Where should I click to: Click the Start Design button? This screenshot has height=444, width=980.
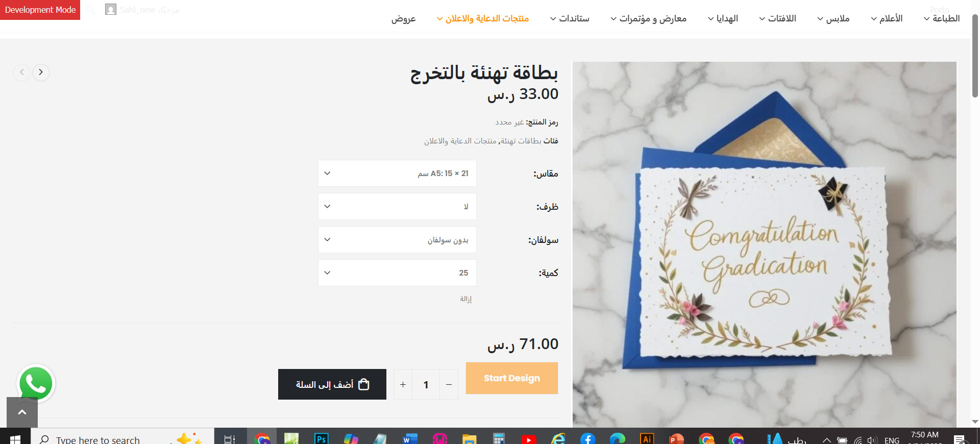tap(512, 378)
